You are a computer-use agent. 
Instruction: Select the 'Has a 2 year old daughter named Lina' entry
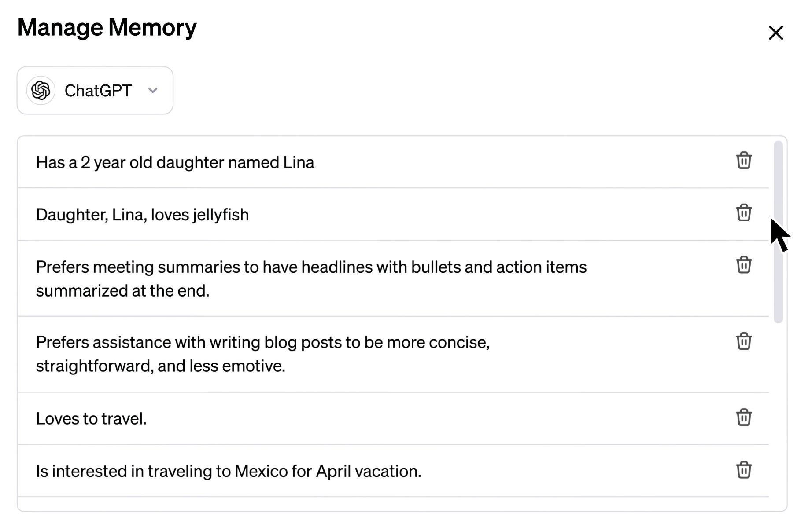pyautogui.click(x=175, y=163)
